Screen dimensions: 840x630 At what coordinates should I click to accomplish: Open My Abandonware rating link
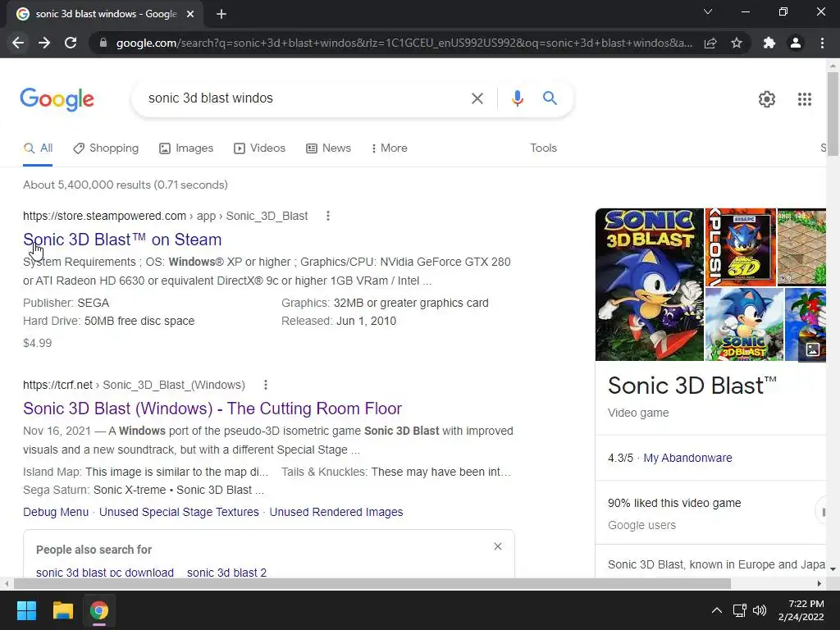687,458
